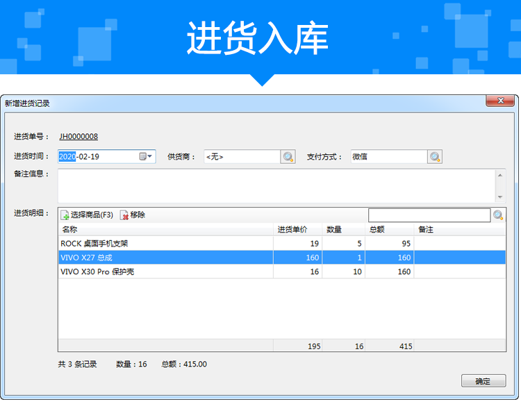Close the 新增进货记录 dialog window
Screen dimensions: 521x420
499,102
